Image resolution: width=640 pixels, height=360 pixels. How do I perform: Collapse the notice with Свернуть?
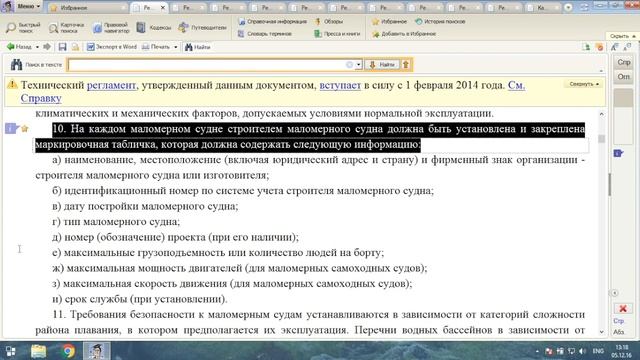(584, 84)
